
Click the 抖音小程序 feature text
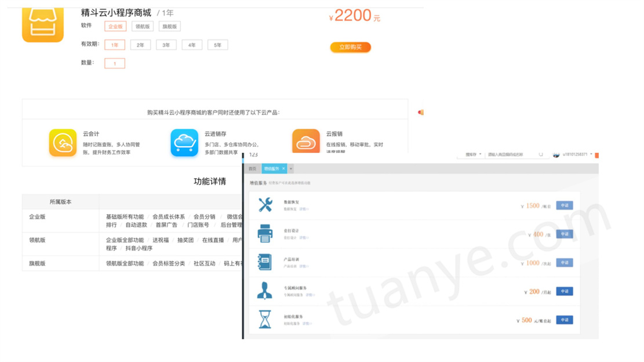[139, 249]
